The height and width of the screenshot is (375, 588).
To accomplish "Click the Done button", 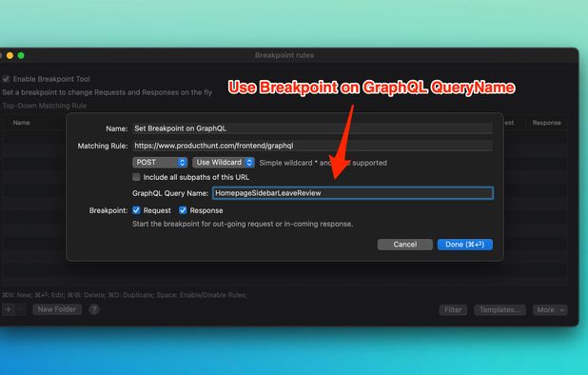I will pyautogui.click(x=465, y=245).
